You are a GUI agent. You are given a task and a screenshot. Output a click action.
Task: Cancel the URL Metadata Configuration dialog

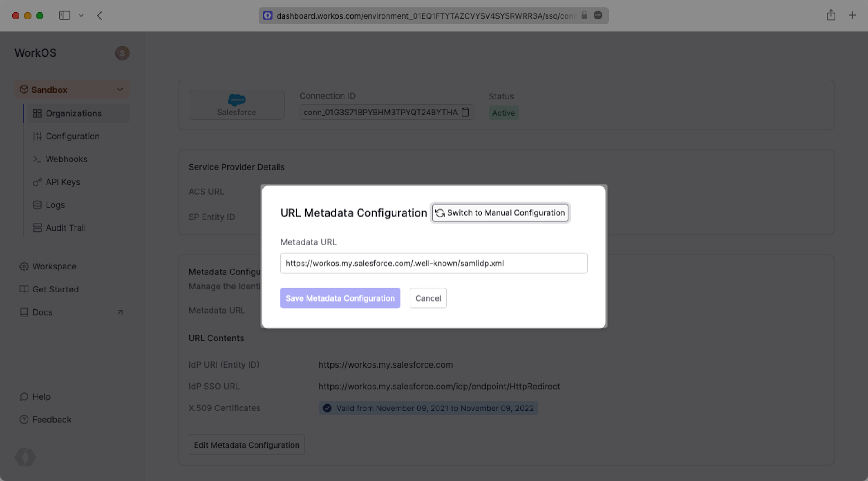(x=428, y=298)
